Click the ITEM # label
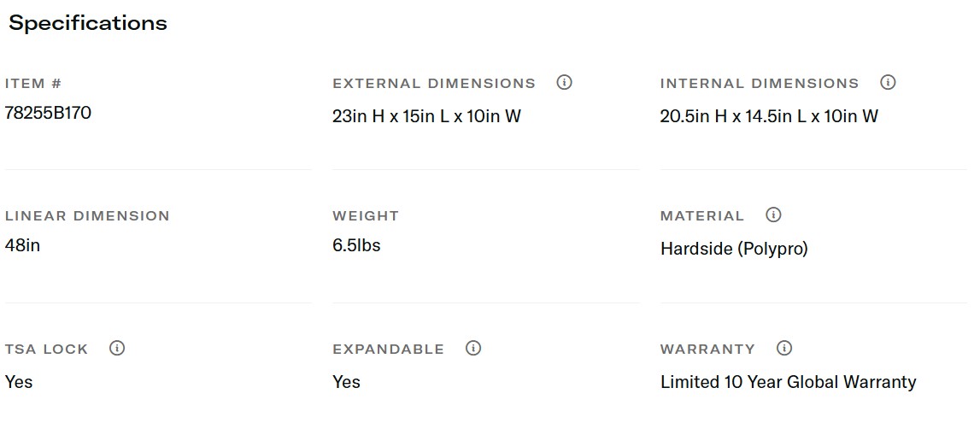 [33, 84]
